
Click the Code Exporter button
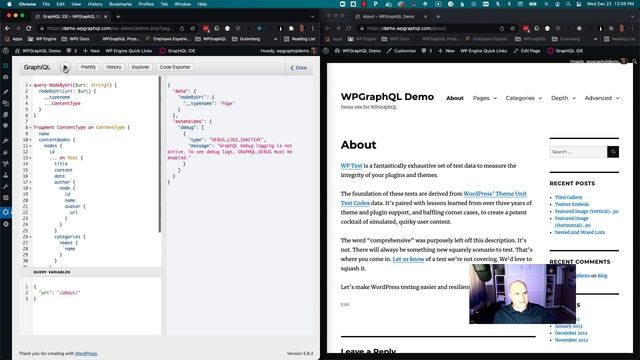click(175, 67)
